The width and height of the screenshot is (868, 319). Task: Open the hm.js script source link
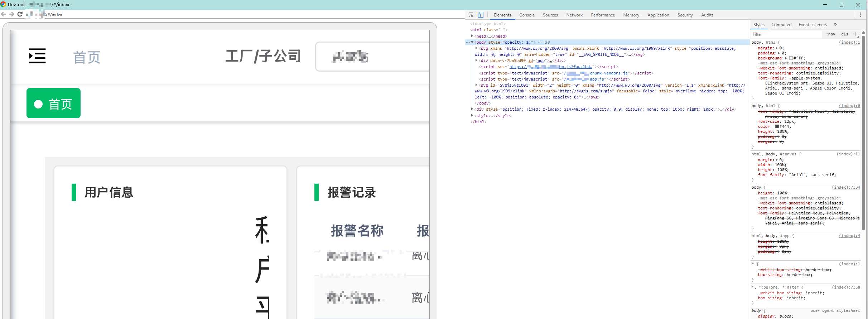tap(551, 67)
